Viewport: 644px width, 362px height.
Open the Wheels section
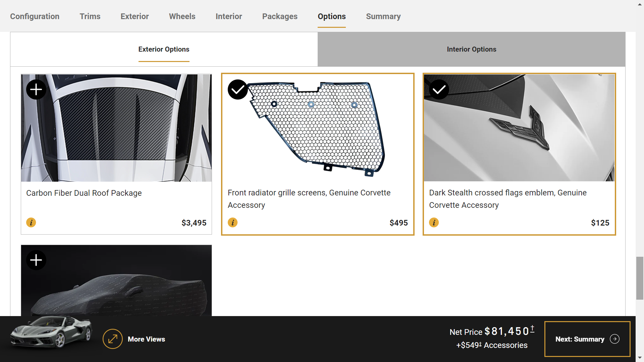[182, 16]
